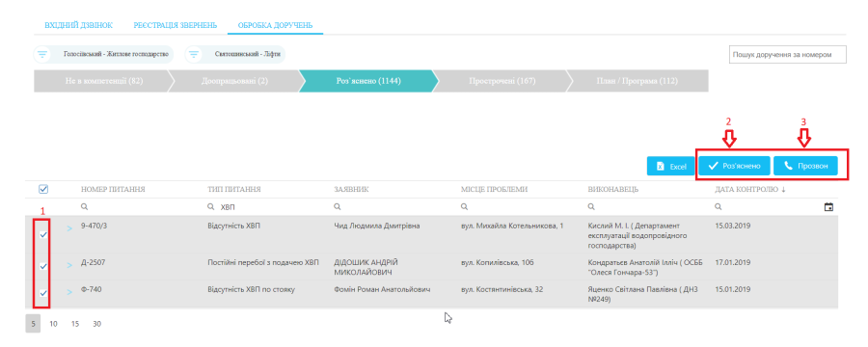Viewport: 868px width, 347px height.
Task: Uncheck row 9-470/3 checkbox
Action: pyautogui.click(x=43, y=234)
